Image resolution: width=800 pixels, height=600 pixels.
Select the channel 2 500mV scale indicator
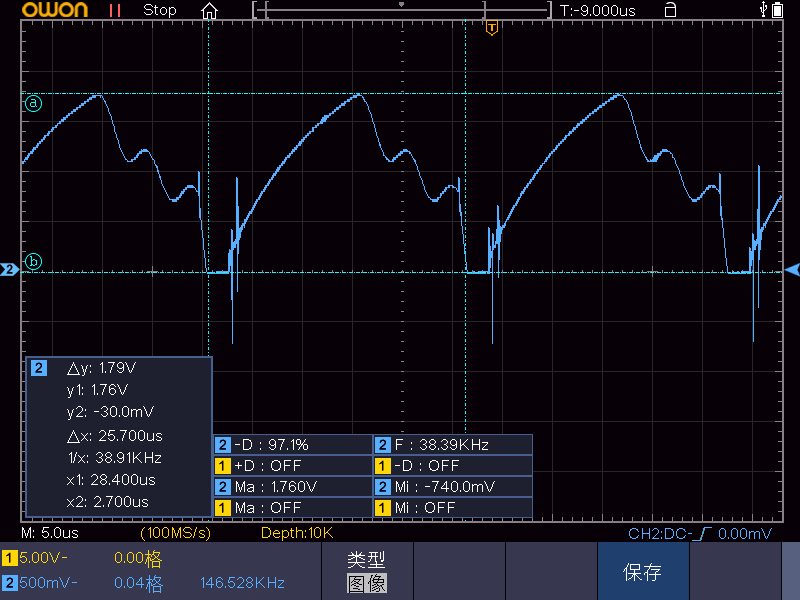(x=40, y=583)
